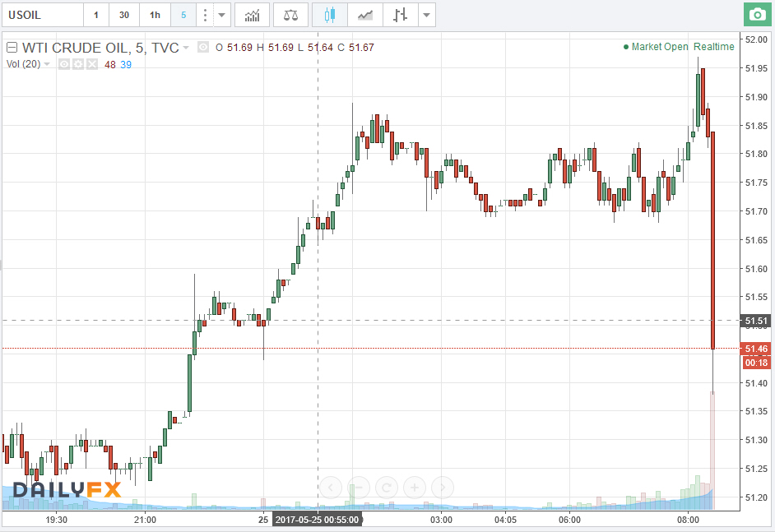Screen dimensions: 775x532
Task: Take a chart snapshot with camera button
Action: pyautogui.click(x=757, y=15)
